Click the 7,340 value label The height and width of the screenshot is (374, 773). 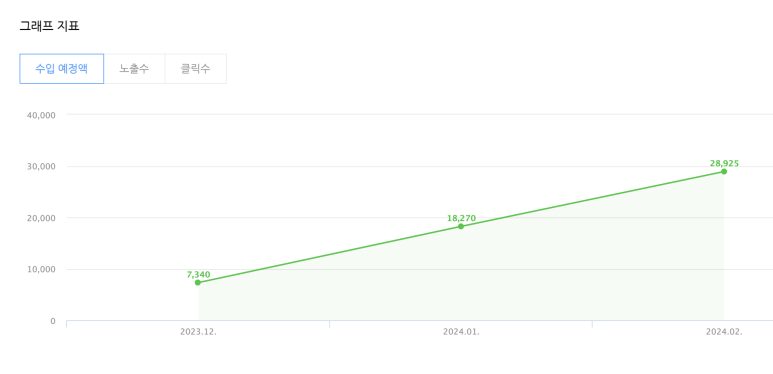click(199, 274)
